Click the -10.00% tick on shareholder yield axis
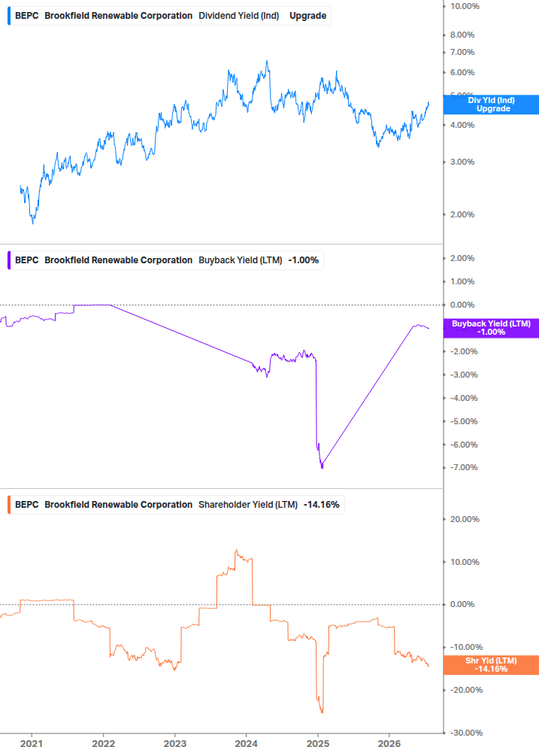The width and height of the screenshot is (539, 756). coord(466,647)
